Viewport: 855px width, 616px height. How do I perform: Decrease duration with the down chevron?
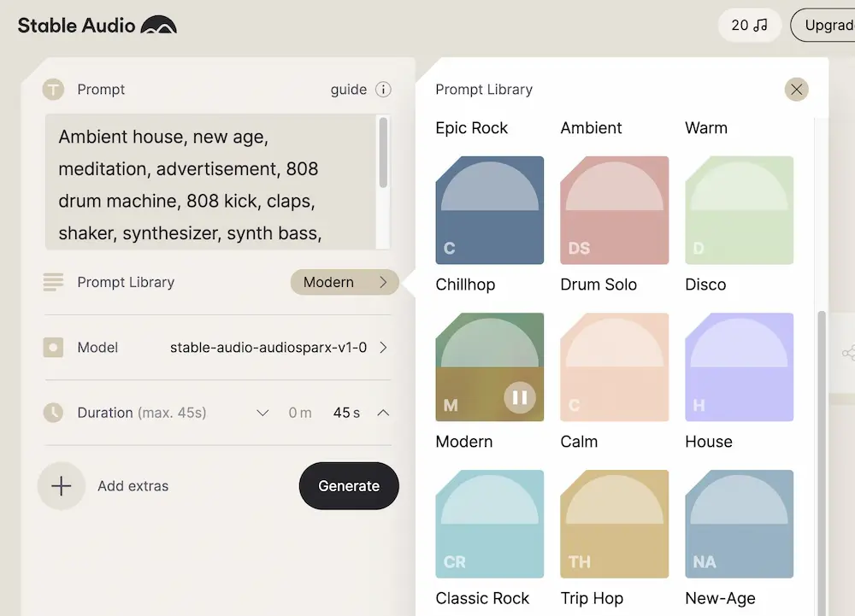[262, 413]
